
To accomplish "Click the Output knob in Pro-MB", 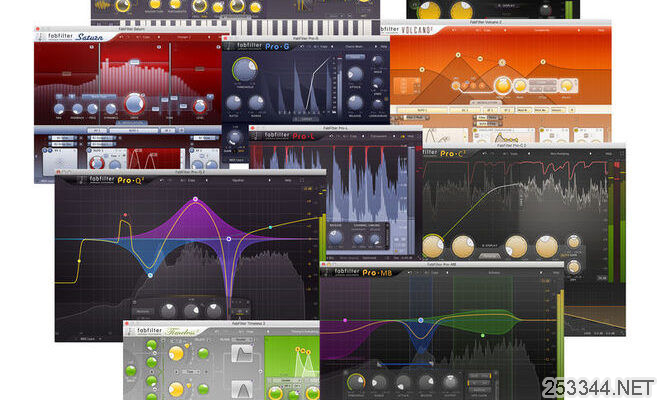I will point(450,382).
